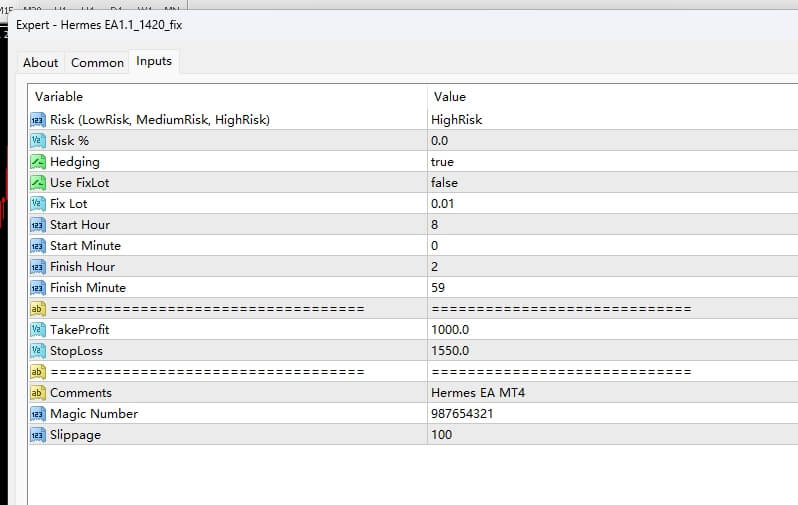Select the Finish Minute variable name
The width and height of the screenshot is (798, 505).
click(88, 288)
